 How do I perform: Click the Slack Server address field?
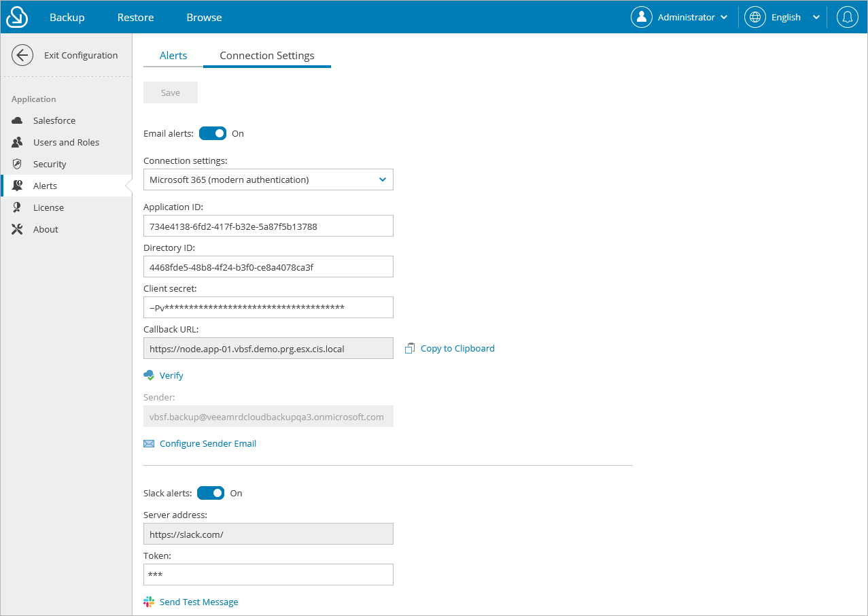(x=268, y=534)
